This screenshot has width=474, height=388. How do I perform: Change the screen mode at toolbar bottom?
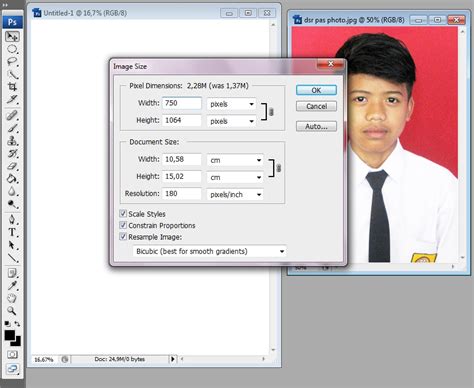pos(12,369)
